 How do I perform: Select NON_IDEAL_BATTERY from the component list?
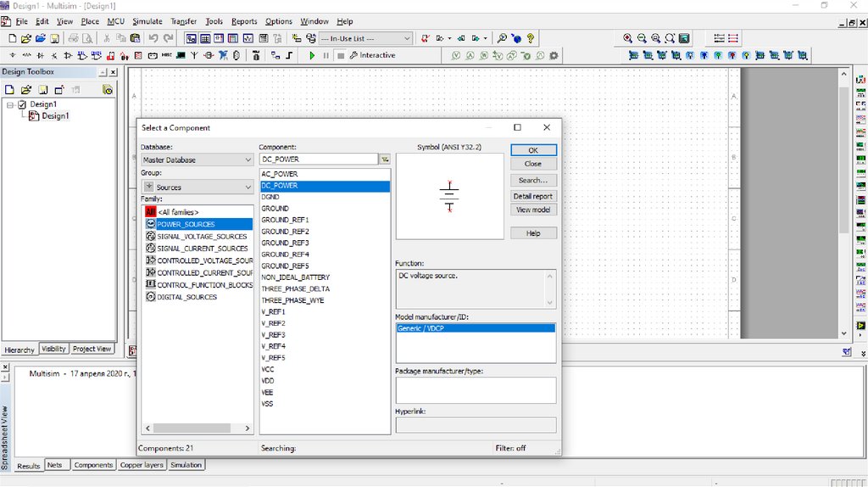[x=295, y=277]
